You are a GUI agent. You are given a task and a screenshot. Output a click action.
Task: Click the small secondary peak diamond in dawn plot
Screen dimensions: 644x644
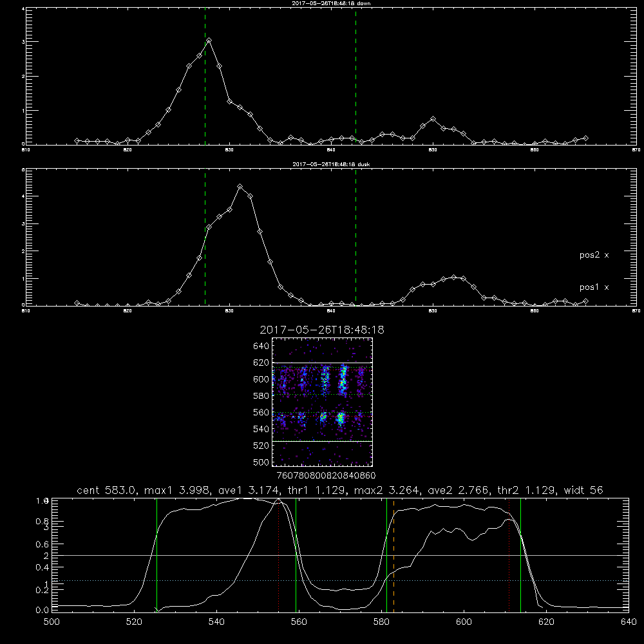point(433,118)
